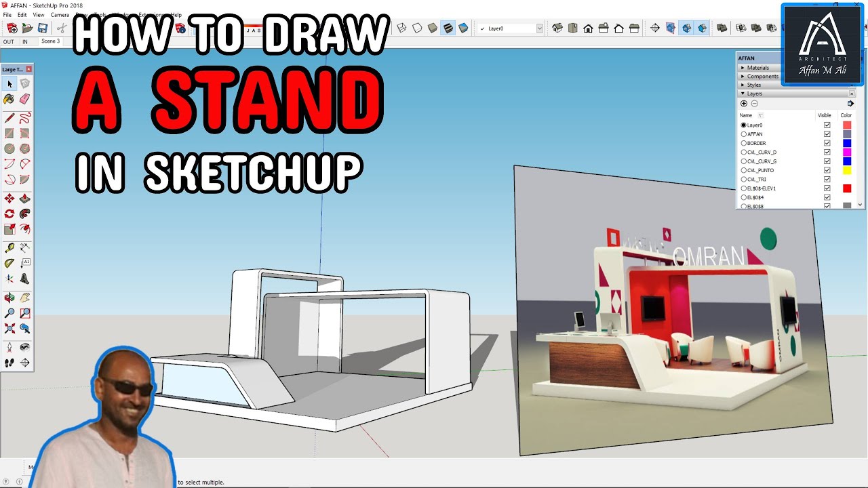
Task: Select the 3D Text tool
Action: pyautogui.click(x=25, y=279)
